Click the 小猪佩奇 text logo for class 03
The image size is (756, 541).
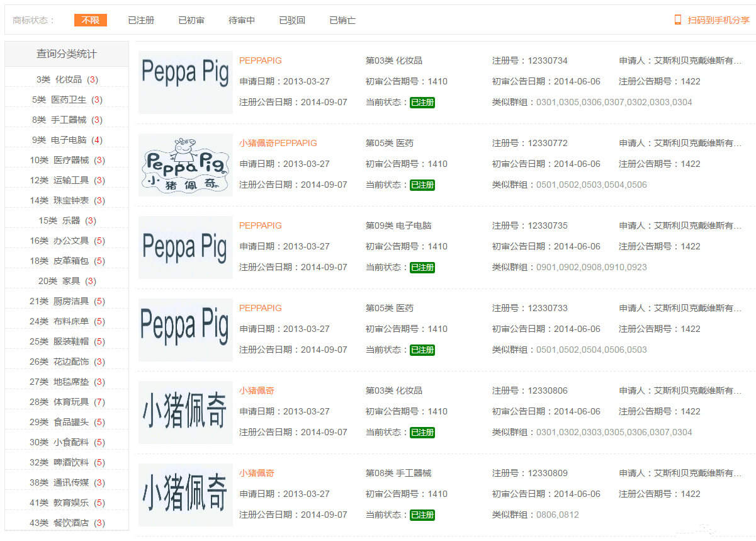click(185, 412)
